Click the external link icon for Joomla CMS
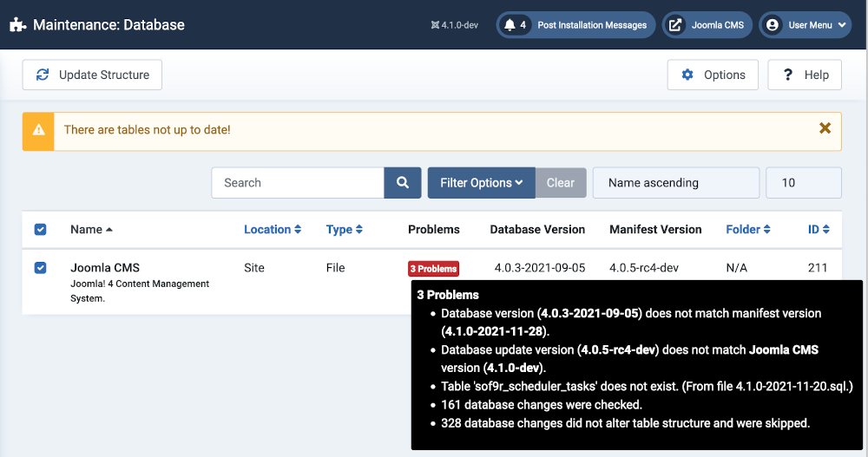 [x=675, y=25]
